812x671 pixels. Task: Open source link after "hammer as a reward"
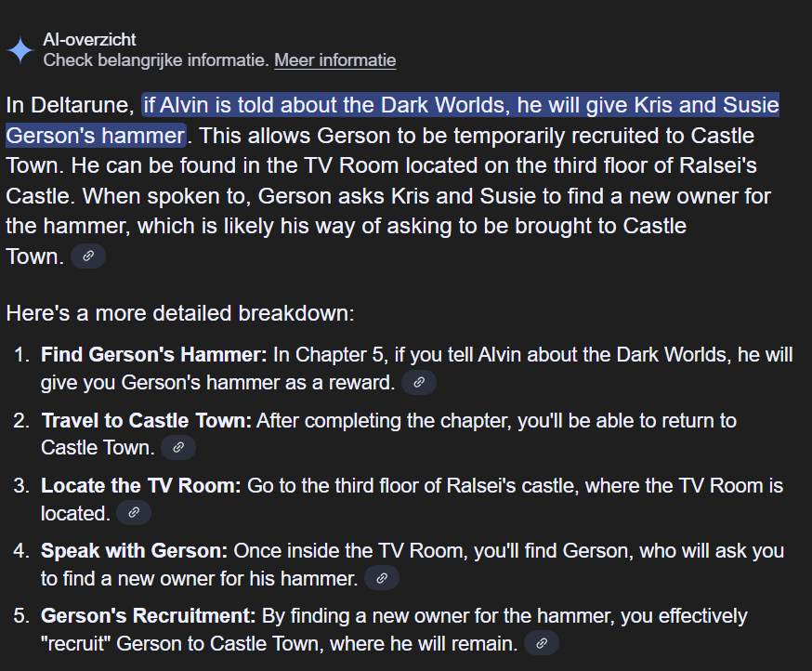(x=419, y=382)
